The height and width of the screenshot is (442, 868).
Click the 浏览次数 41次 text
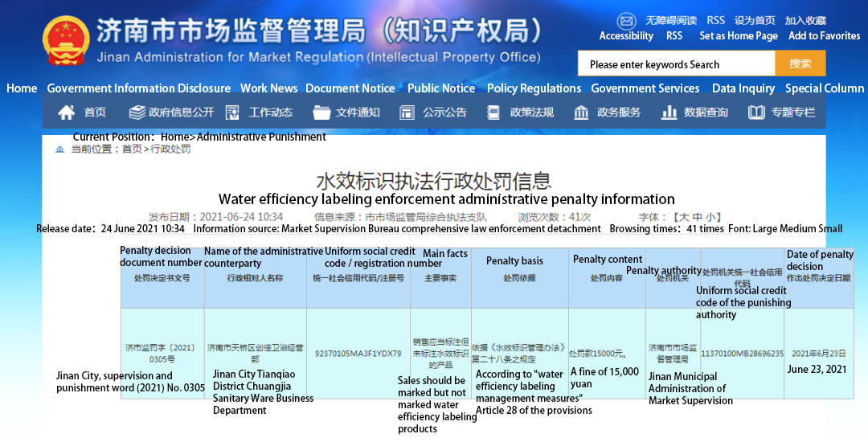554,217
